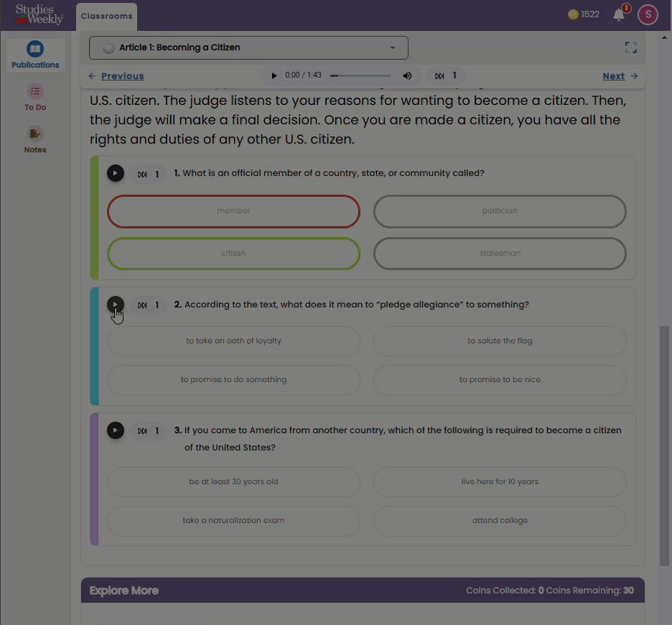Viewport: 672px width, 625px height.
Task: Play audio for question 2
Action: (116, 305)
